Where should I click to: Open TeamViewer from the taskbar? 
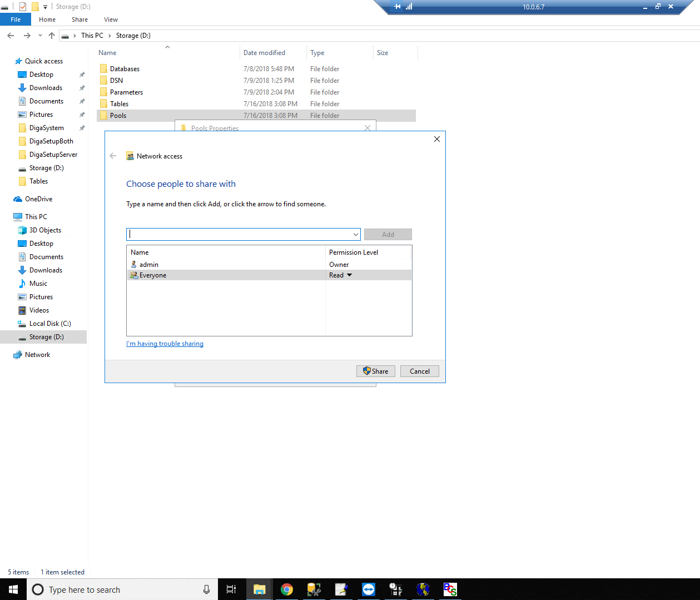pyautogui.click(x=369, y=589)
